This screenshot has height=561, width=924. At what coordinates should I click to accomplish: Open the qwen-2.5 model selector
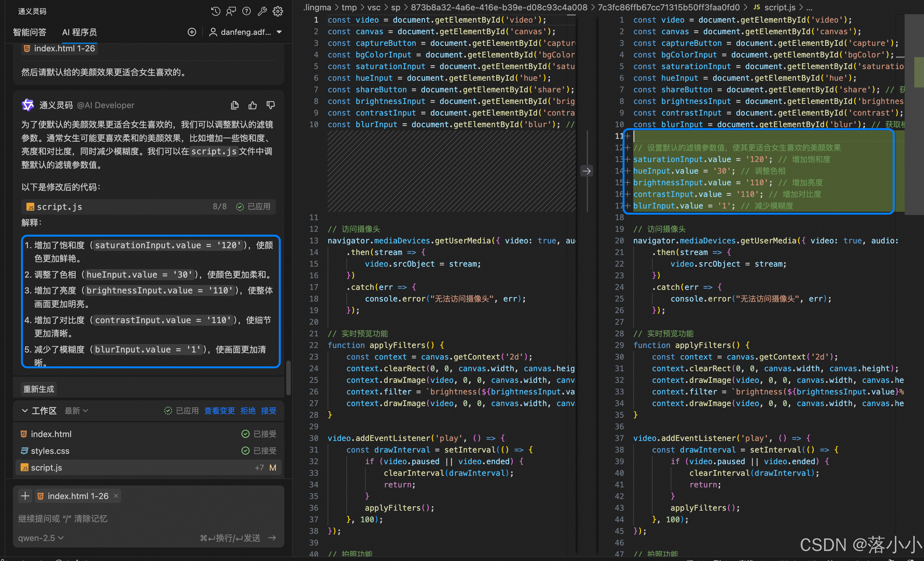coord(41,538)
